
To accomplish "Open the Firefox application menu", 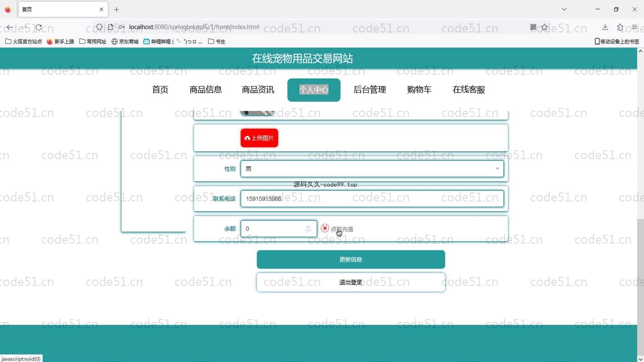I will click(x=634, y=27).
